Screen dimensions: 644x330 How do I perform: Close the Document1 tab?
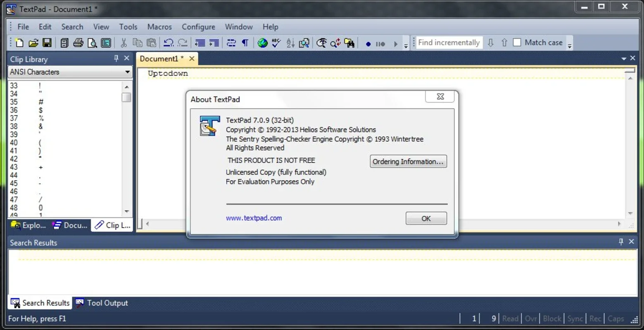point(192,59)
